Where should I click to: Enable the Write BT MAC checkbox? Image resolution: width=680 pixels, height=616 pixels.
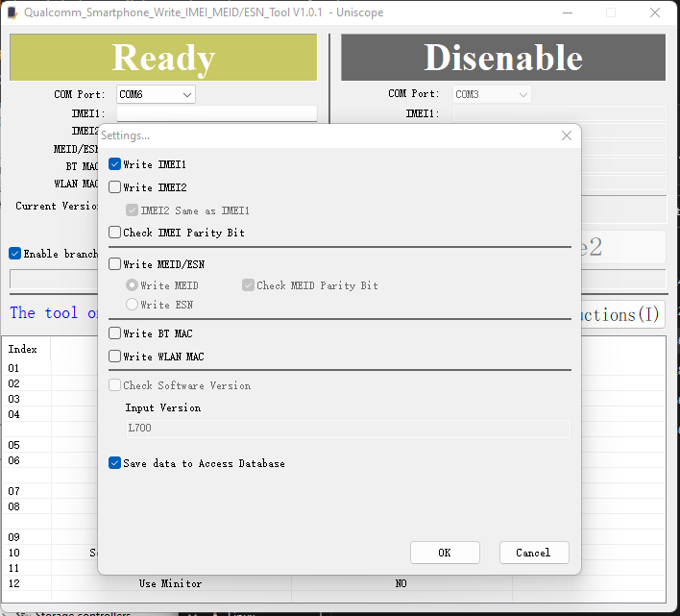[x=114, y=333]
